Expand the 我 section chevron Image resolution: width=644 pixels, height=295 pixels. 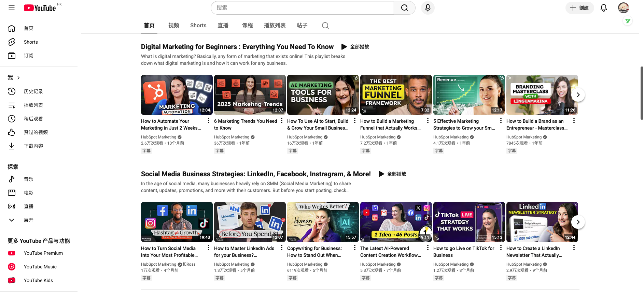(x=18, y=78)
